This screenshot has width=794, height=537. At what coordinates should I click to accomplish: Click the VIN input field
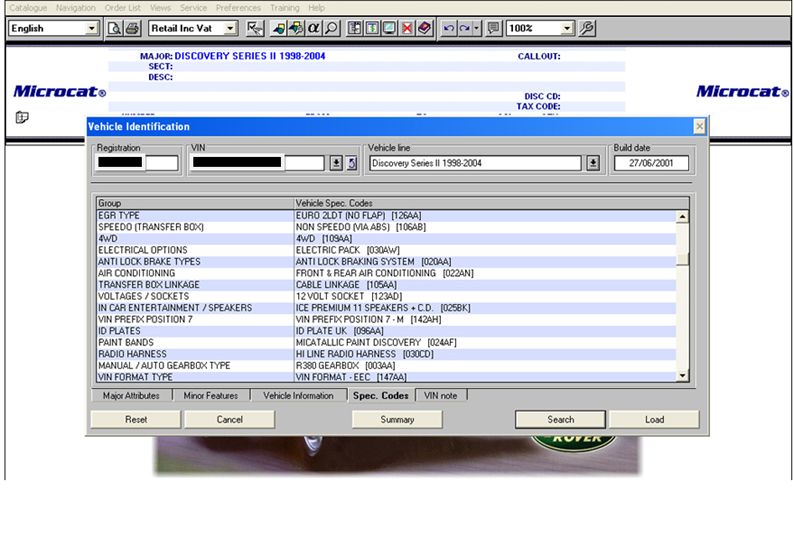257,163
